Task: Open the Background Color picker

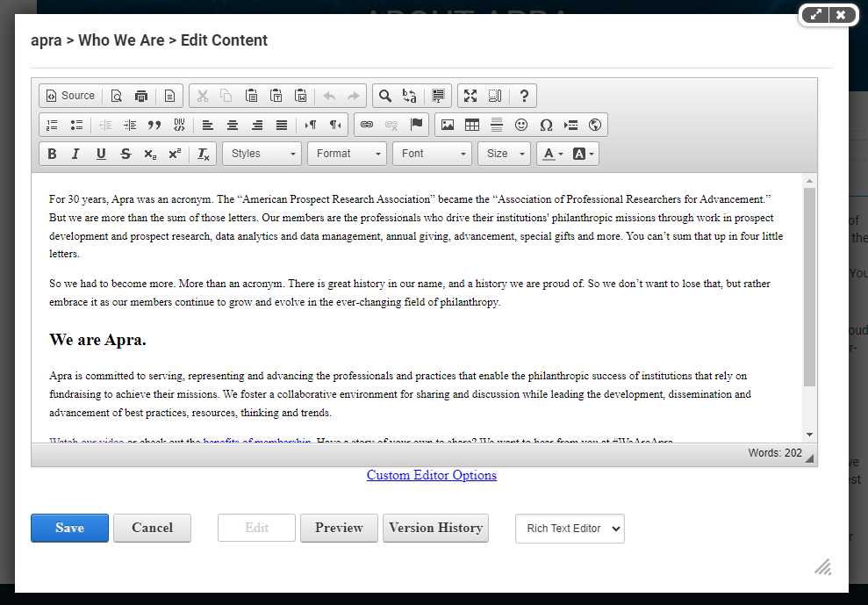Action: point(583,154)
